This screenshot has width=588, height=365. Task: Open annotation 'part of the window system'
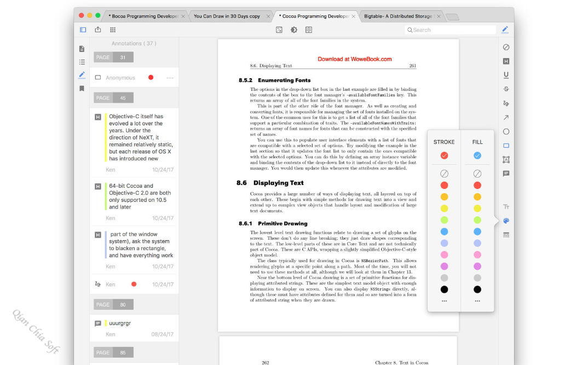(134, 250)
